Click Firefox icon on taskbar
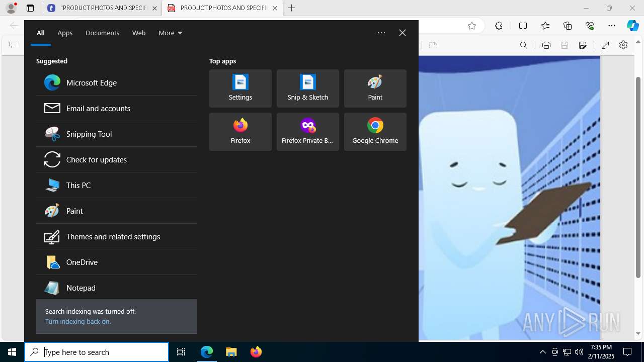This screenshot has width=644, height=362. pos(256,352)
